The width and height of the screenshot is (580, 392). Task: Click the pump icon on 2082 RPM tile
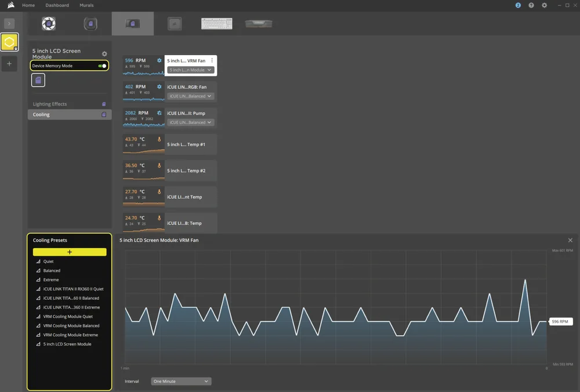tap(159, 113)
